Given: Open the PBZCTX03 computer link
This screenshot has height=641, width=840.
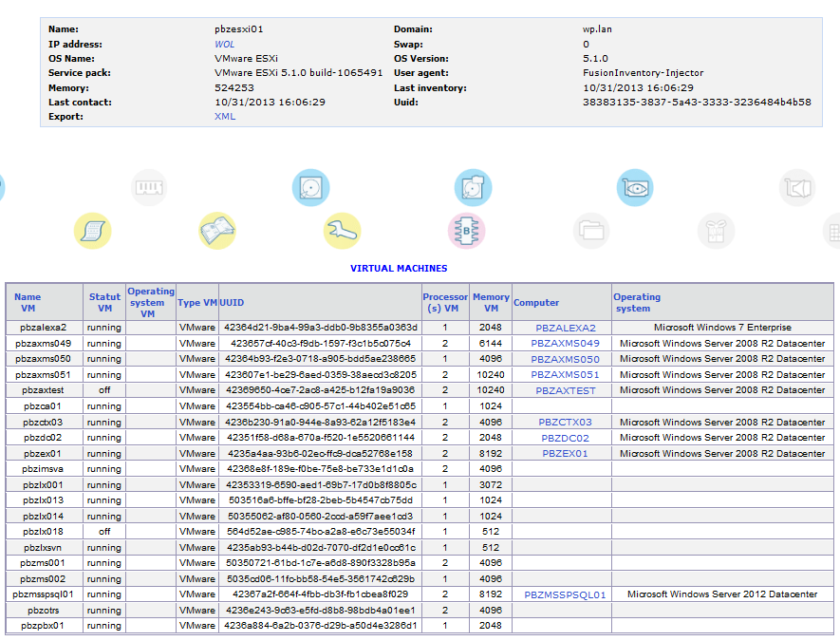Looking at the screenshot, I should tap(565, 423).
